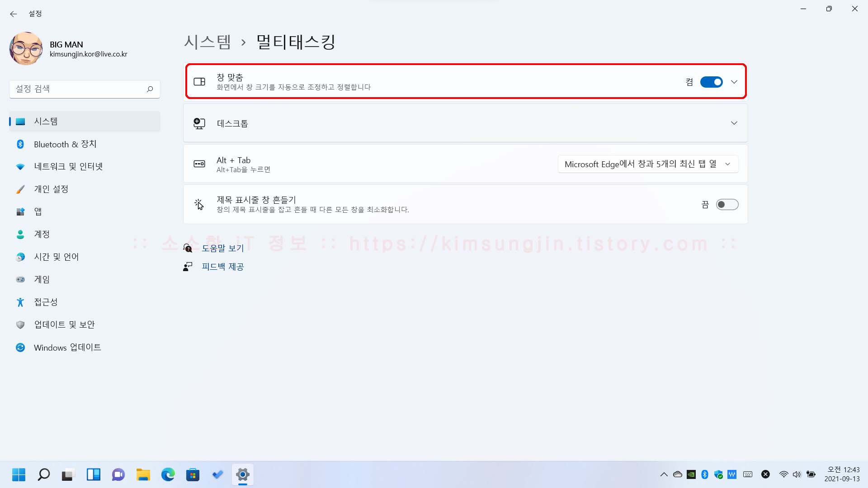Open 네트워크 및 인터넷 settings
Screen dimensions: 868x488
coord(68,167)
